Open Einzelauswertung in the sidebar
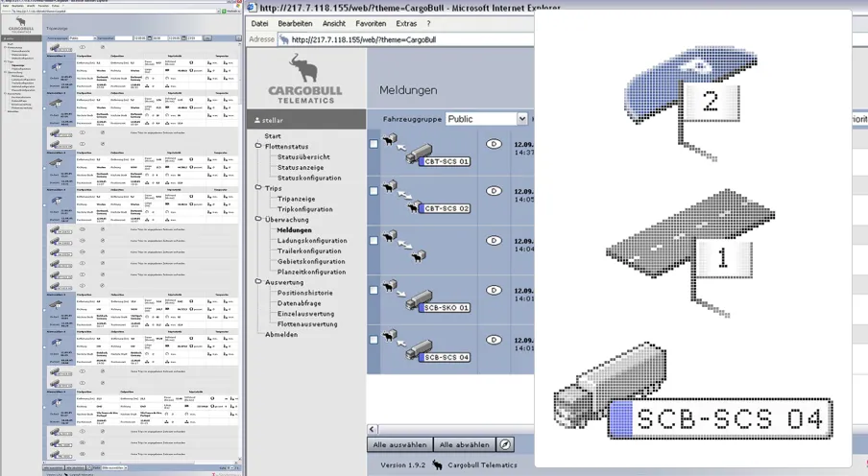Image resolution: width=868 pixels, height=476 pixels. (305, 314)
